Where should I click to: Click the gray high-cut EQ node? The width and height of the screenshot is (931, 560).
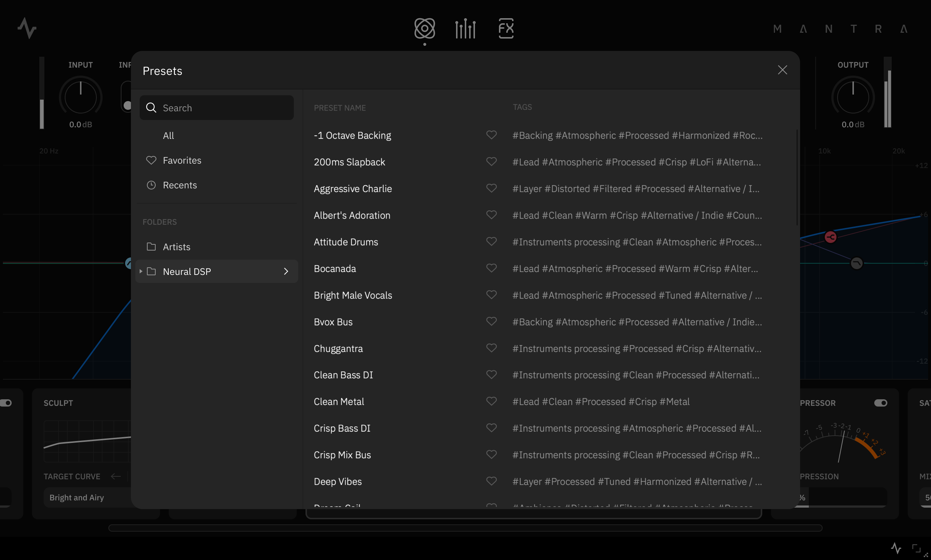pyautogui.click(x=857, y=263)
